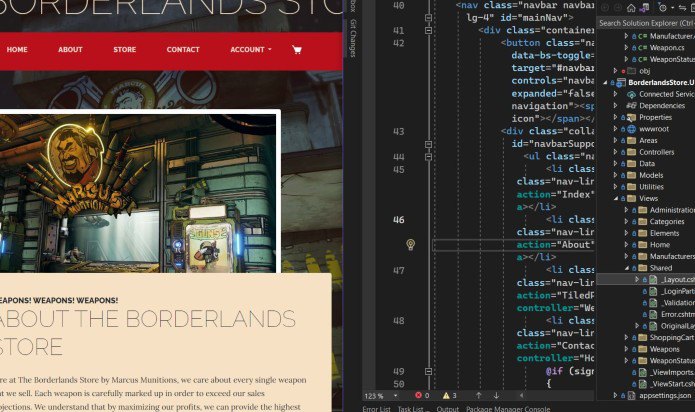Click the pending changes filter clock icon
The height and width of the screenshot is (412, 695).
click(x=663, y=8)
